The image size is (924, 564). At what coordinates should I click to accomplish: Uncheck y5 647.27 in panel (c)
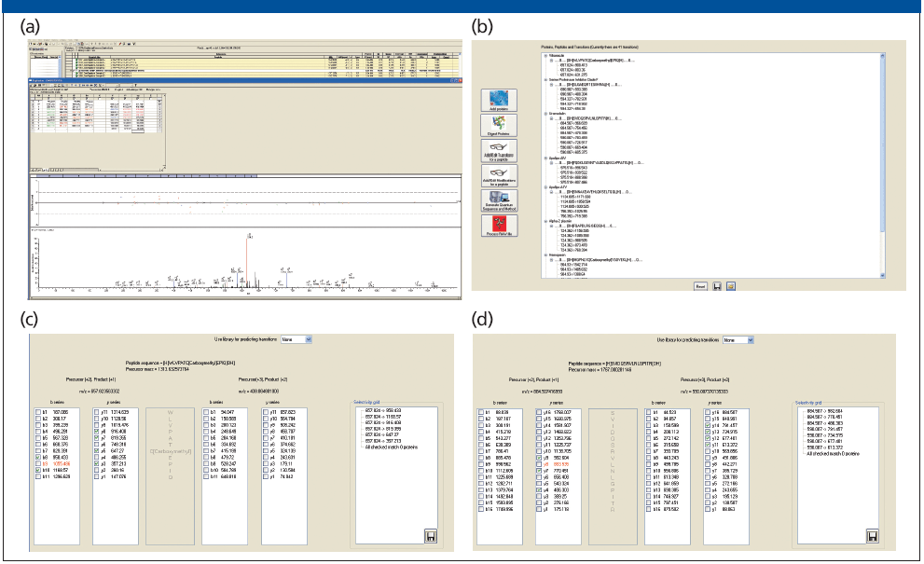point(96,451)
